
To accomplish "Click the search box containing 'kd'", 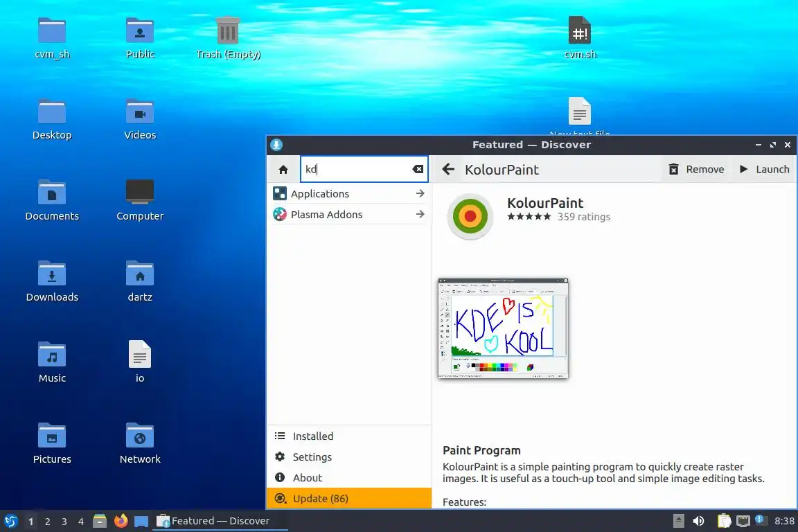I will (364, 169).
